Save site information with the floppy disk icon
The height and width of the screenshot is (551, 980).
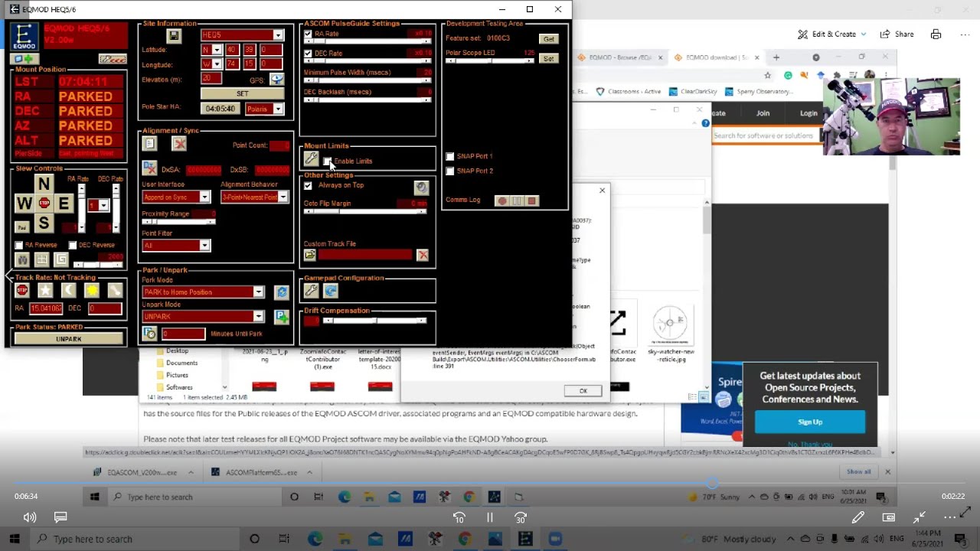click(x=174, y=35)
